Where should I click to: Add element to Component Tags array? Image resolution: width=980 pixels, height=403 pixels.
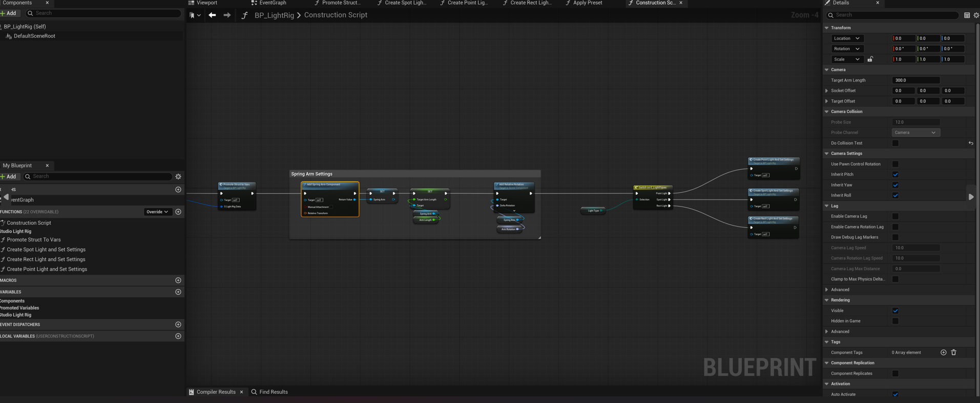(943, 353)
